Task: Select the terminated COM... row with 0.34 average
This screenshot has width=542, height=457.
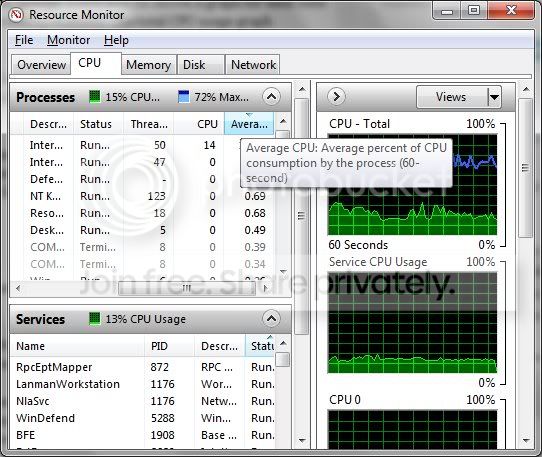Action: click(143, 264)
